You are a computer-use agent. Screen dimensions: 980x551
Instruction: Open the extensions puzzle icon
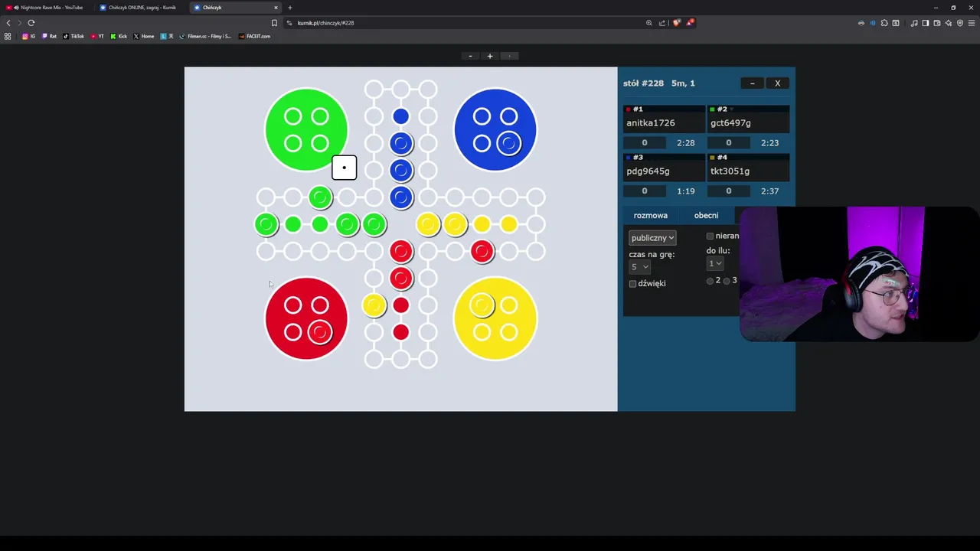(884, 23)
